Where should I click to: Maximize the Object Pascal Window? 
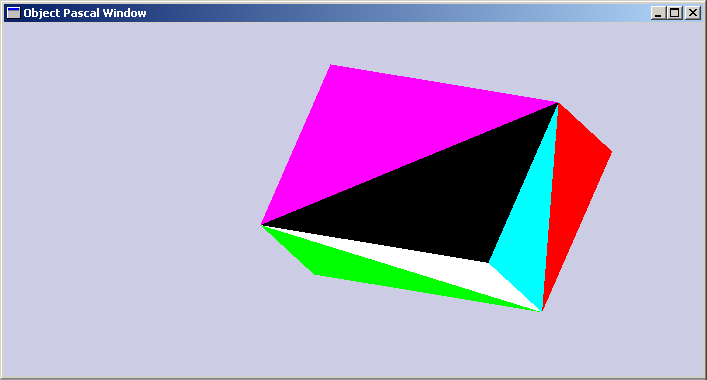675,13
